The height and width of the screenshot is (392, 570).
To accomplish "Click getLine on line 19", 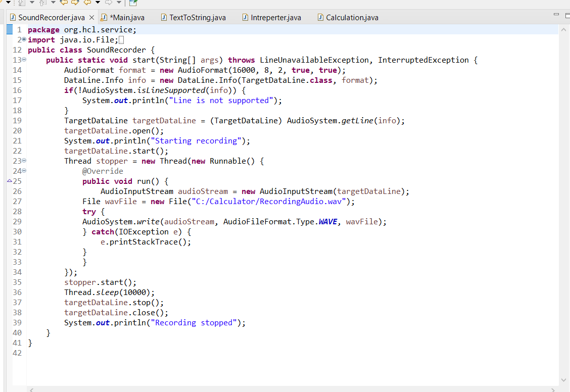I will coord(357,121).
